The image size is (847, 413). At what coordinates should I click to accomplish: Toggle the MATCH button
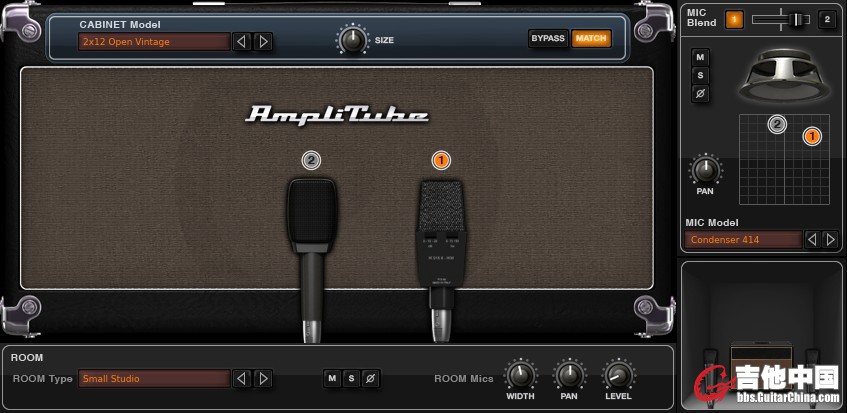[x=591, y=38]
